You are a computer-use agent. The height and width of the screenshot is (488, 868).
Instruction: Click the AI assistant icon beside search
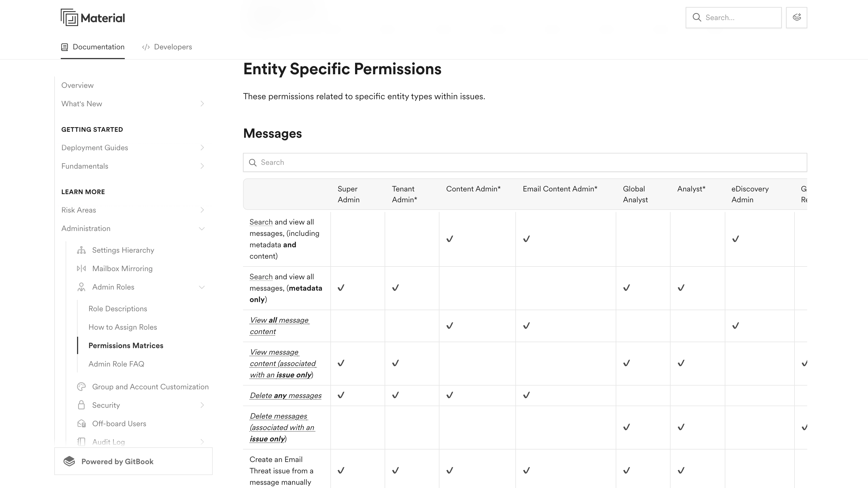(x=797, y=18)
